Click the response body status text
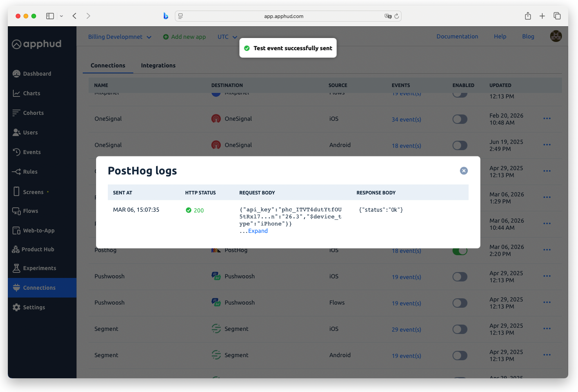This screenshot has width=578, height=392. tap(381, 210)
